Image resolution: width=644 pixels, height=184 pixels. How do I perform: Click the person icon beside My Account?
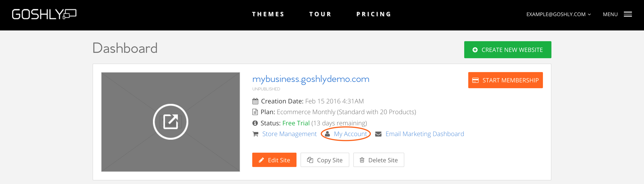[327, 134]
